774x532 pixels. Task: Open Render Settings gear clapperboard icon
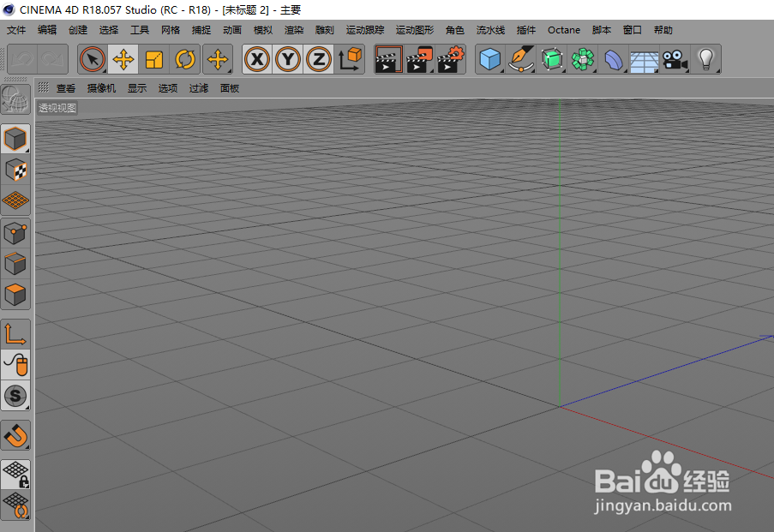[451, 60]
